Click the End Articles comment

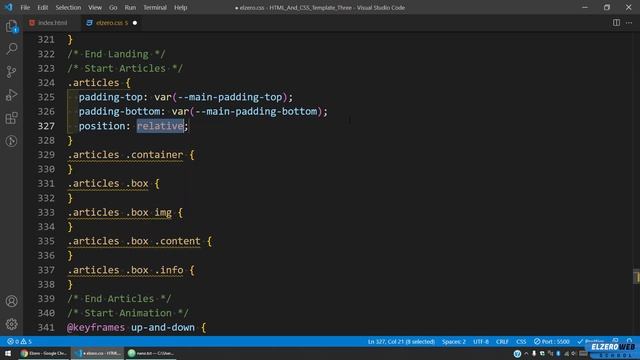[119, 299]
